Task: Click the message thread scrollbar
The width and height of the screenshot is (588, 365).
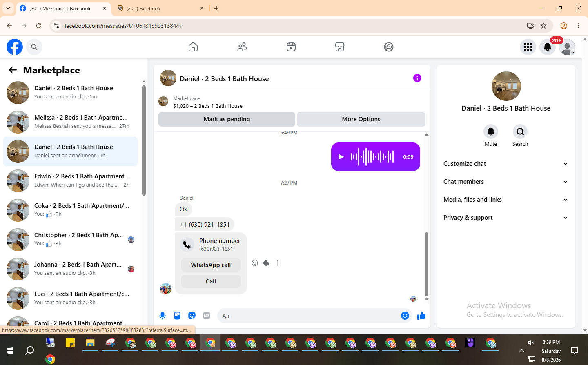Action: coord(426,264)
